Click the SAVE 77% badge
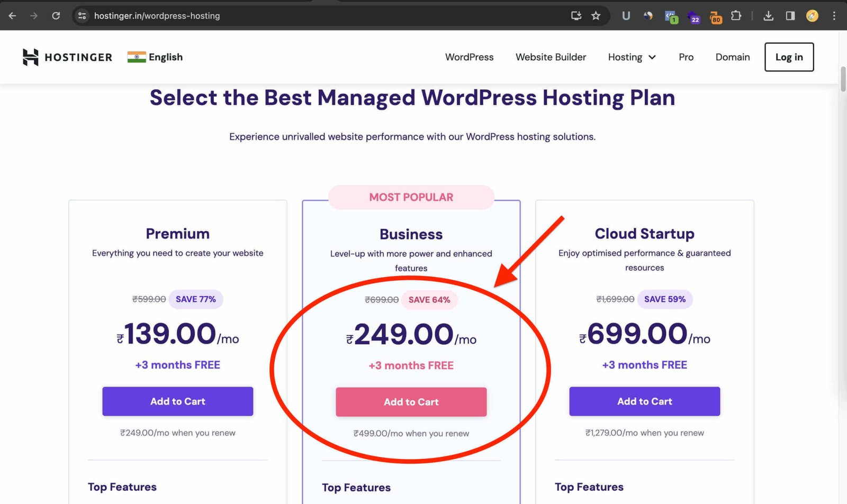The width and height of the screenshot is (847, 504). tap(196, 299)
